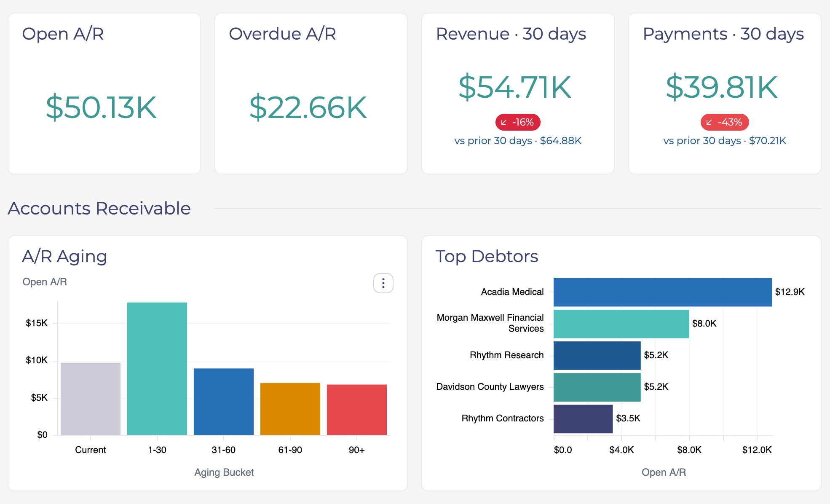This screenshot has height=504, width=830.
Task: Click the Open A/R card title
Action: pyautogui.click(x=63, y=34)
